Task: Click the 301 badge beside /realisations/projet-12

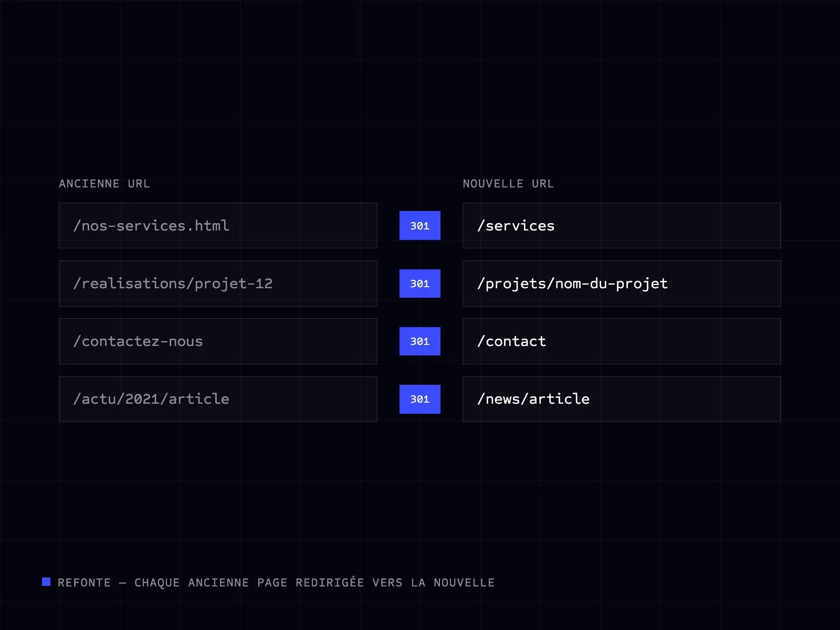Action: [x=420, y=283]
